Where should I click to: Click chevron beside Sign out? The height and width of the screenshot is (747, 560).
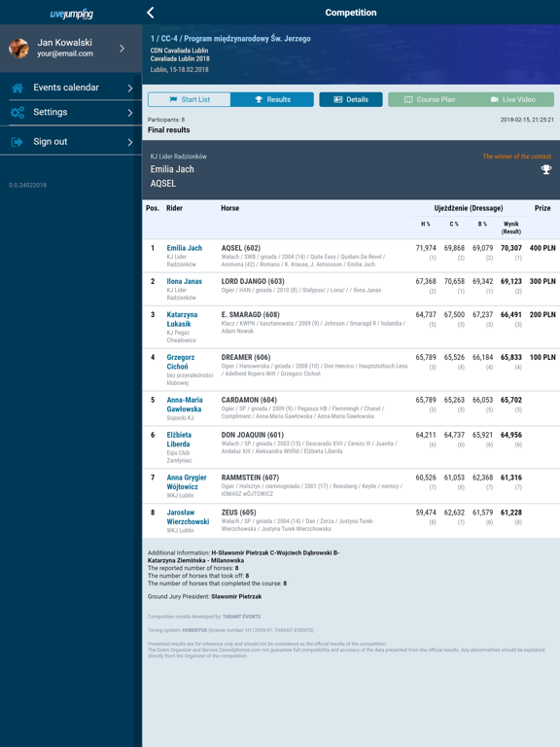click(130, 142)
